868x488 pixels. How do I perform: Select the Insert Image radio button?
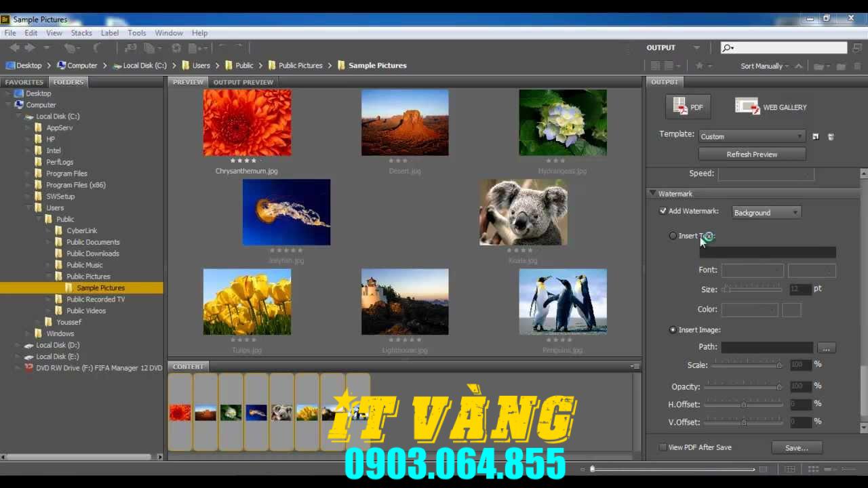pos(672,329)
